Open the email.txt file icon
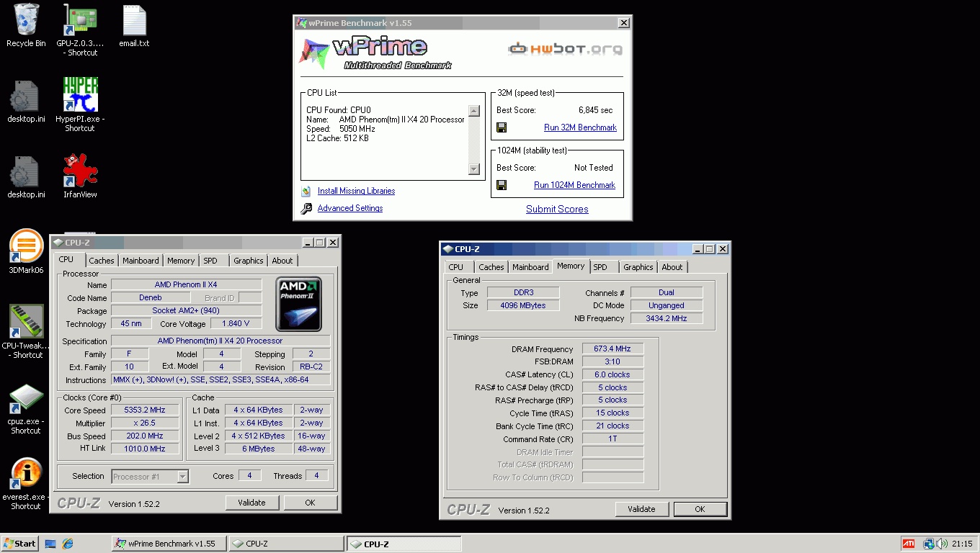Image resolution: width=980 pixels, height=553 pixels. tap(134, 19)
